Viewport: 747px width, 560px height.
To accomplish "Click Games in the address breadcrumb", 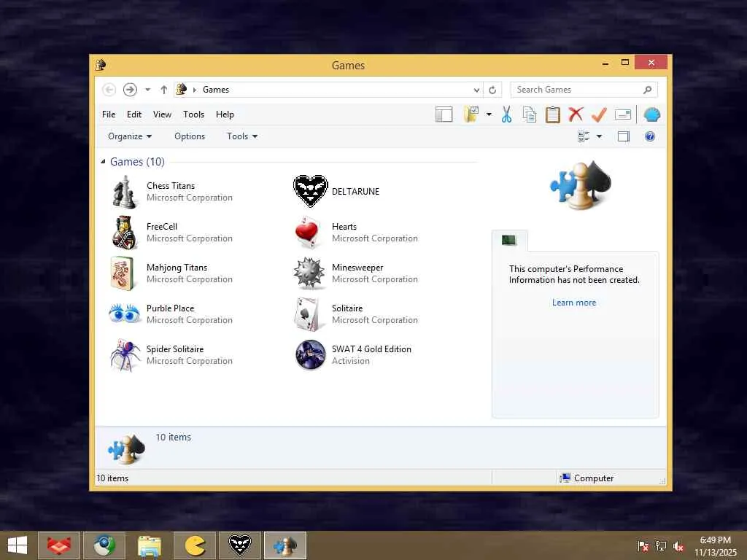I will [x=216, y=90].
